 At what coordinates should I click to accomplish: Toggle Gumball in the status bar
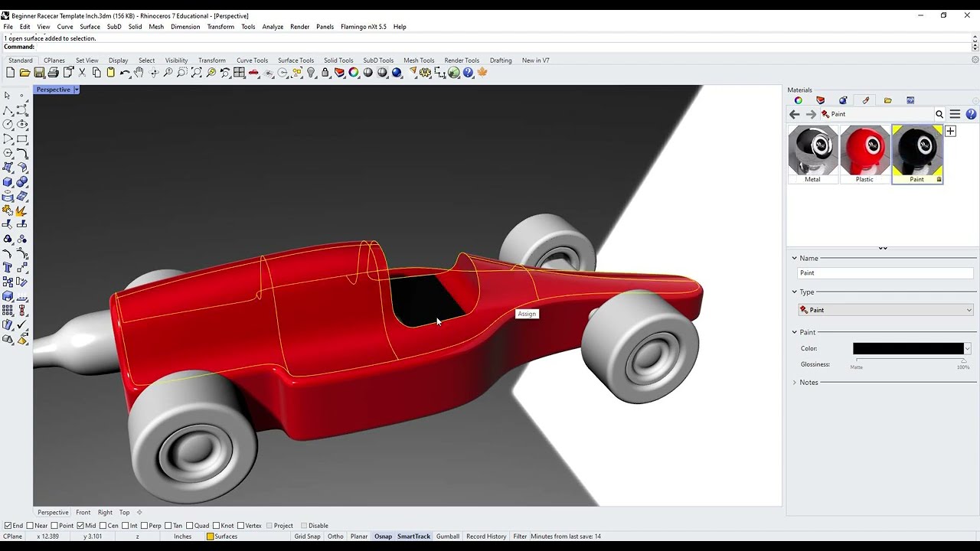(x=447, y=536)
